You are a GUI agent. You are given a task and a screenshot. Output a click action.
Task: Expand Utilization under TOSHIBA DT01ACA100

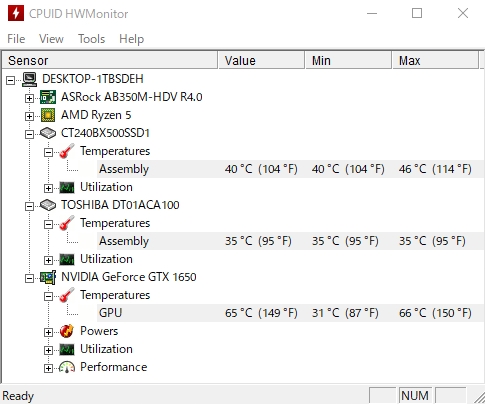pos(48,260)
